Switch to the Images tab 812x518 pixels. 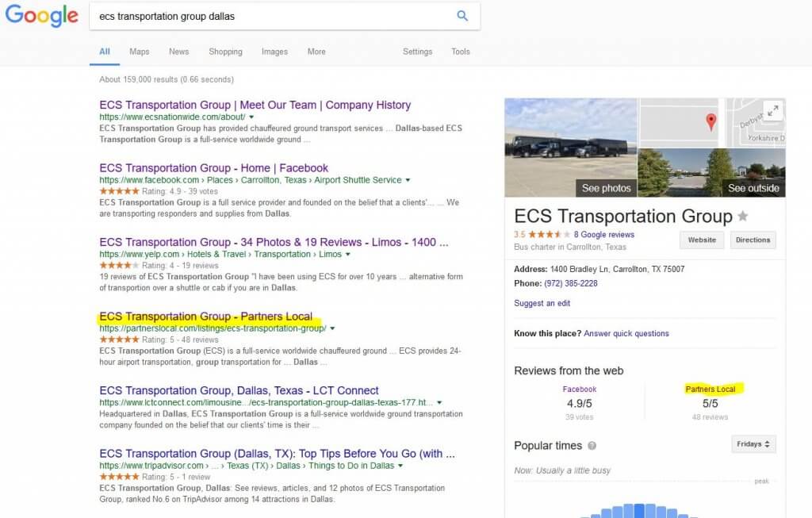[x=274, y=52]
